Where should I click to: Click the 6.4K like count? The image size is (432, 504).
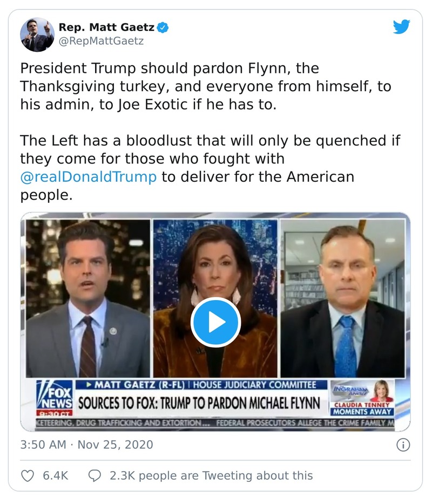55,475
